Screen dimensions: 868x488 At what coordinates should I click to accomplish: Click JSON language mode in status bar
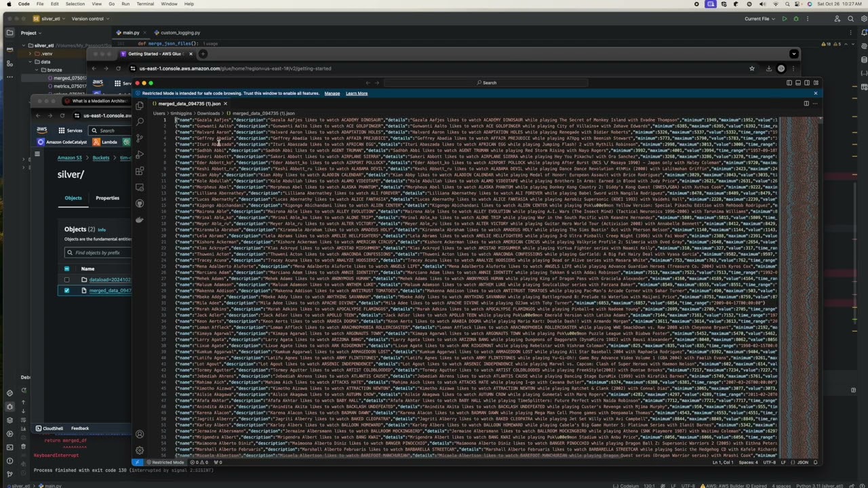[802, 462]
